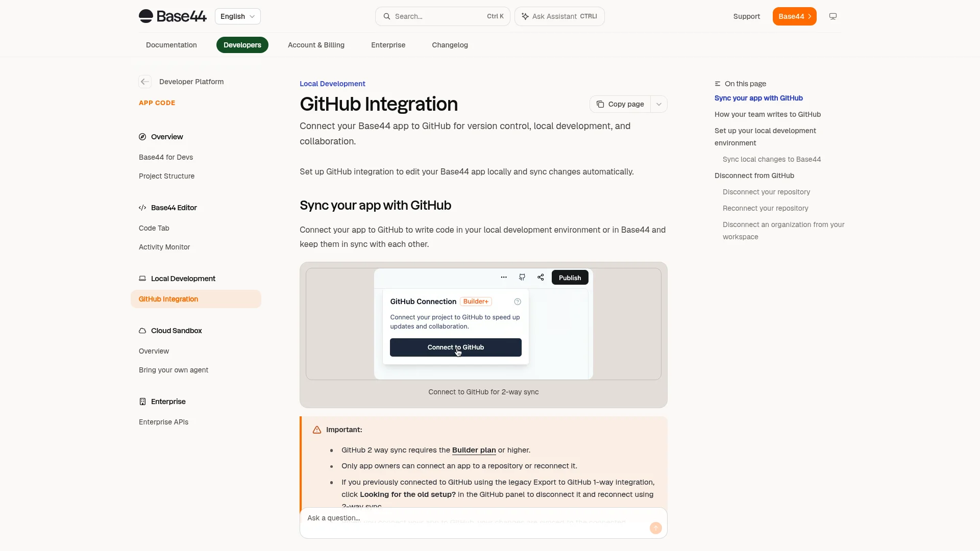
Task: Click the back arrow beside Developer Platform
Action: tap(145, 82)
